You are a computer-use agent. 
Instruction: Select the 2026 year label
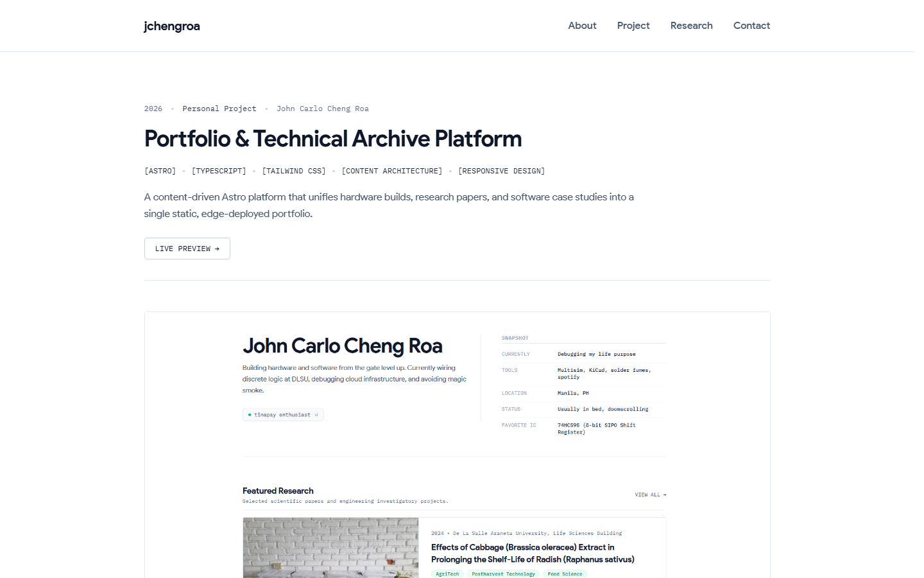pos(153,109)
